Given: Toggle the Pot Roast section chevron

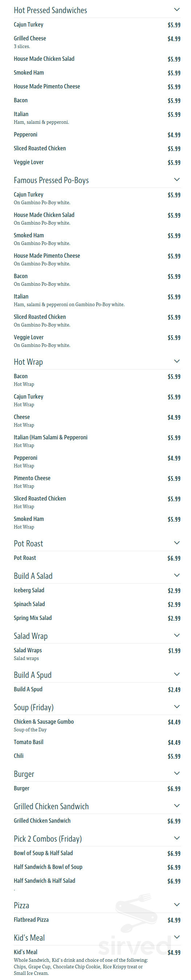Looking at the screenshot, I should coord(176,543).
